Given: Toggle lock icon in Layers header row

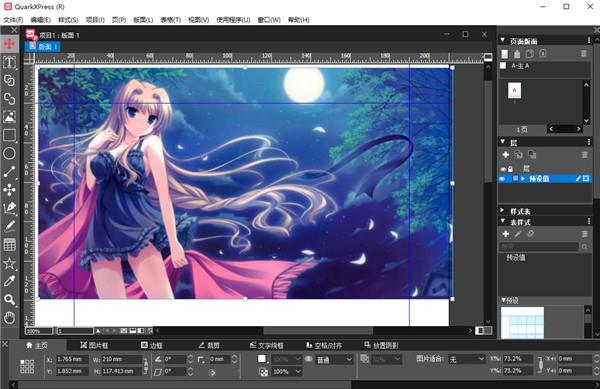Looking at the screenshot, I should click(510, 169).
